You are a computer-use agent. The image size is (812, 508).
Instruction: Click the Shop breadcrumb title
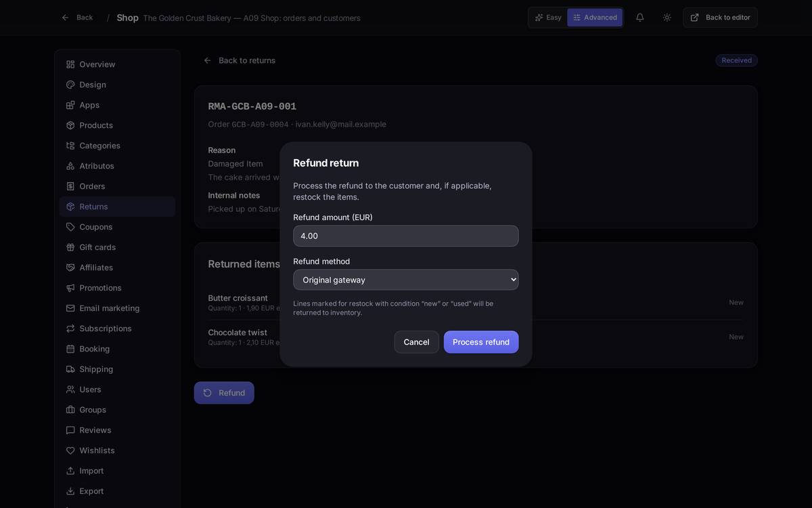coord(127,18)
